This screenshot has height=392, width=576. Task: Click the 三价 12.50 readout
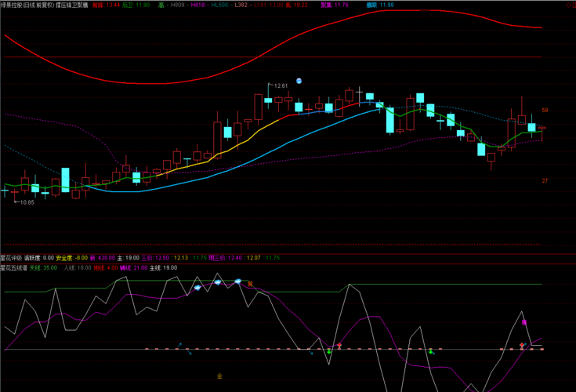155,258
